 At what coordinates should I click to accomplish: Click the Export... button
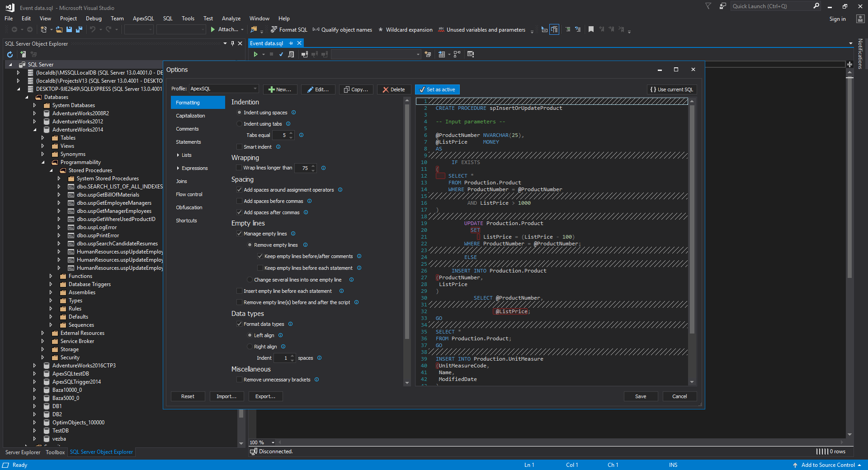coord(265,396)
